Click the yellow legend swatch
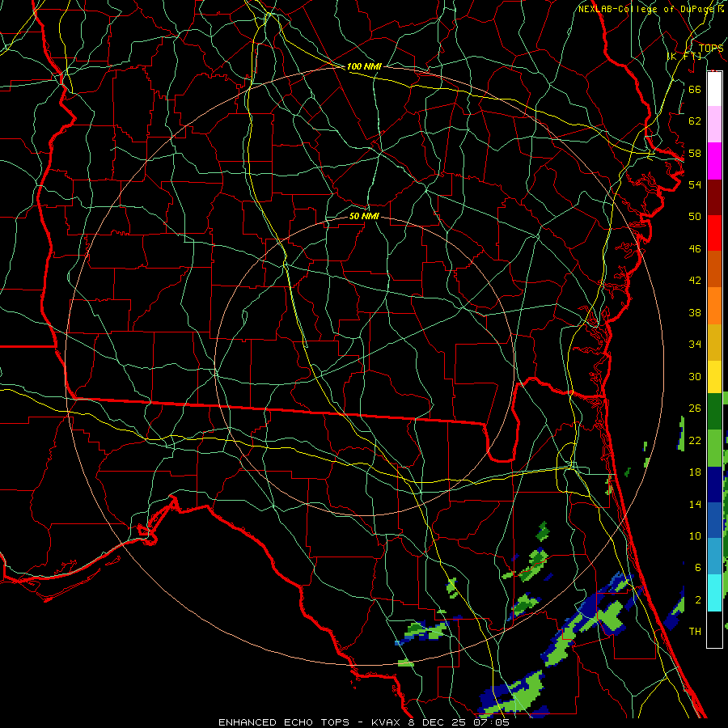728x728 pixels. [714, 376]
